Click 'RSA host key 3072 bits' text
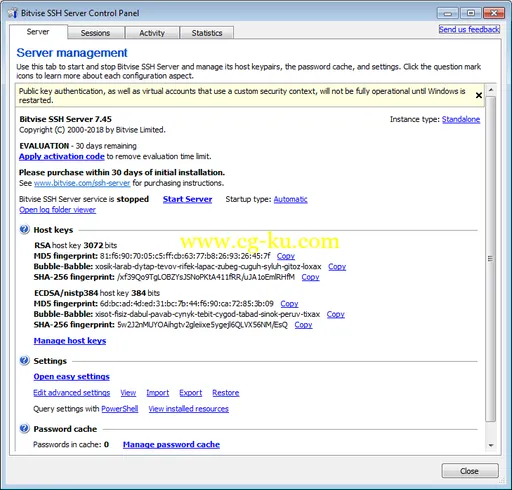 (76, 245)
